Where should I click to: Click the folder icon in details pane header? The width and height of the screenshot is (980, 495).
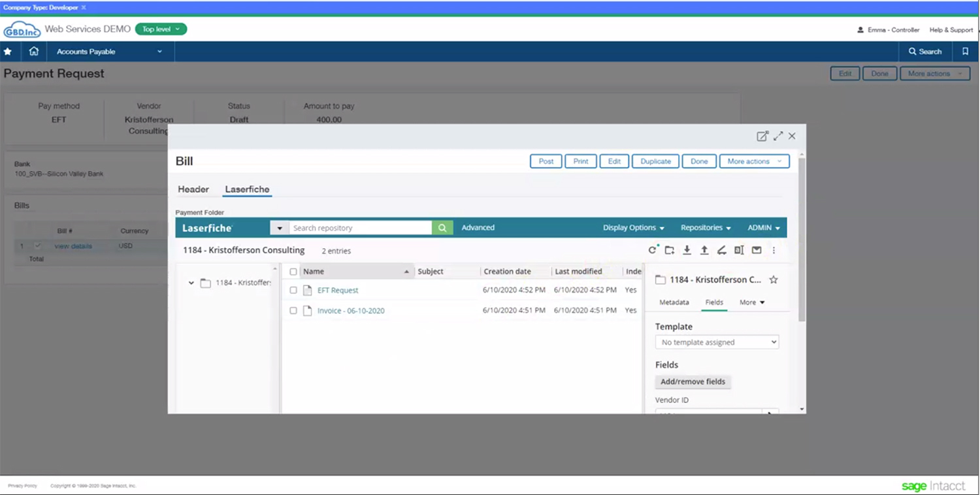[x=661, y=279]
